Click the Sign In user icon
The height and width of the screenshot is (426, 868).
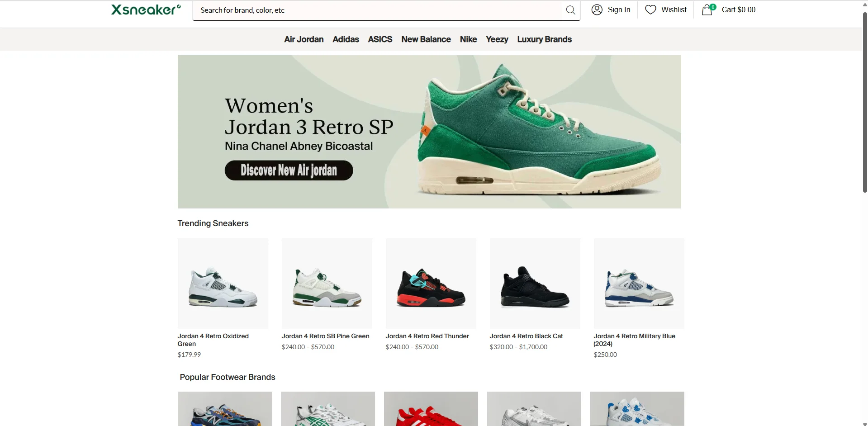597,9
